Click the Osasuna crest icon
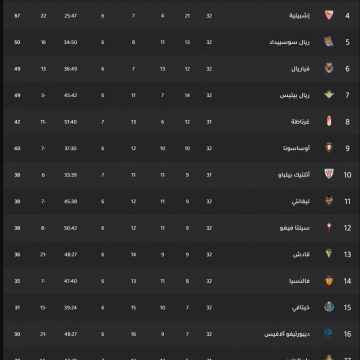The image size is (360, 360). [x=329, y=148]
